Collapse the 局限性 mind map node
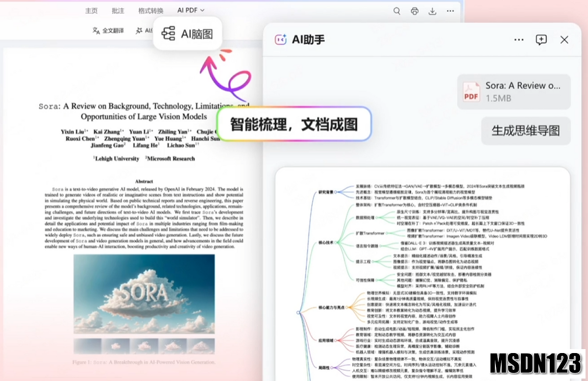Screen dimensions: 588x381 point(332,367)
